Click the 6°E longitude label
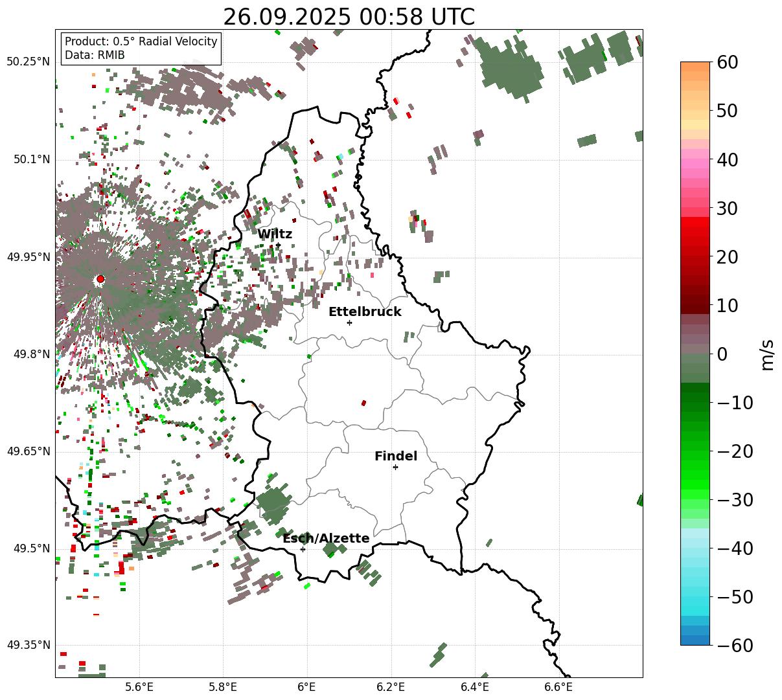The image size is (782, 700). pyautogui.click(x=307, y=687)
